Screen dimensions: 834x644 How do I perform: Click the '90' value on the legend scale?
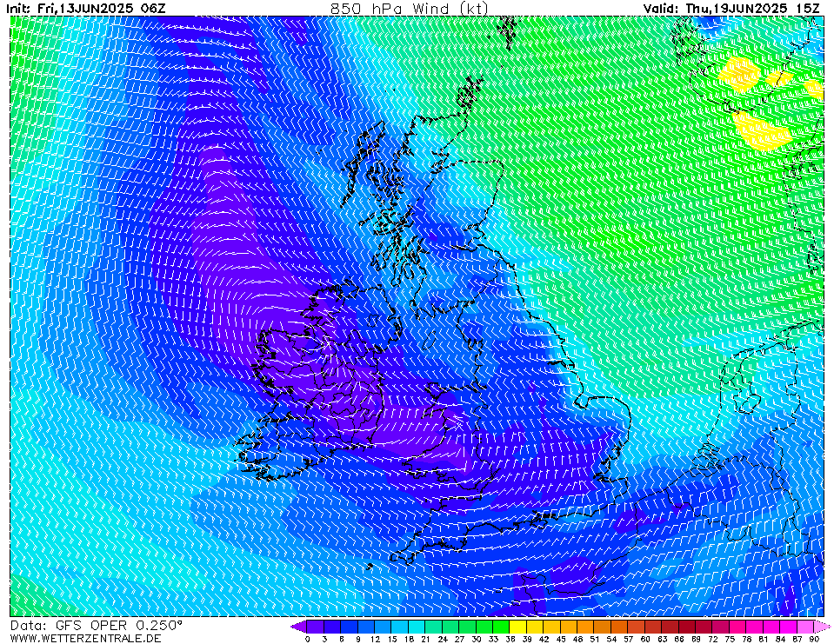814,639
